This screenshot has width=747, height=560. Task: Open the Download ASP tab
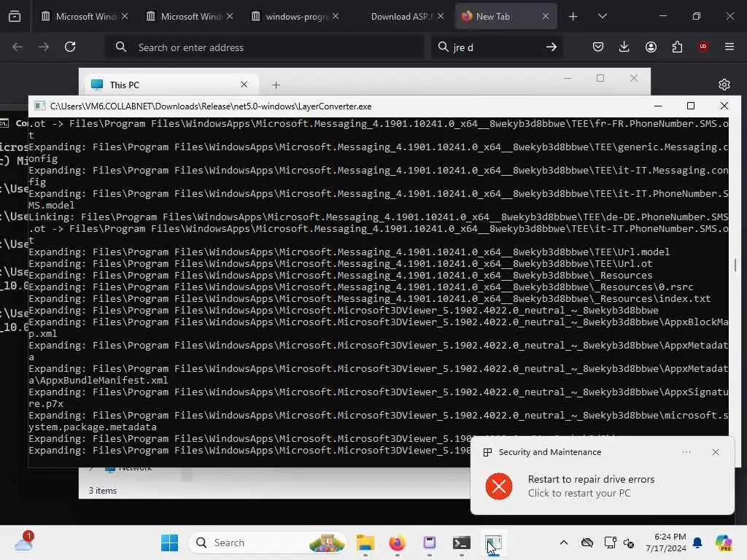click(400, 17)
